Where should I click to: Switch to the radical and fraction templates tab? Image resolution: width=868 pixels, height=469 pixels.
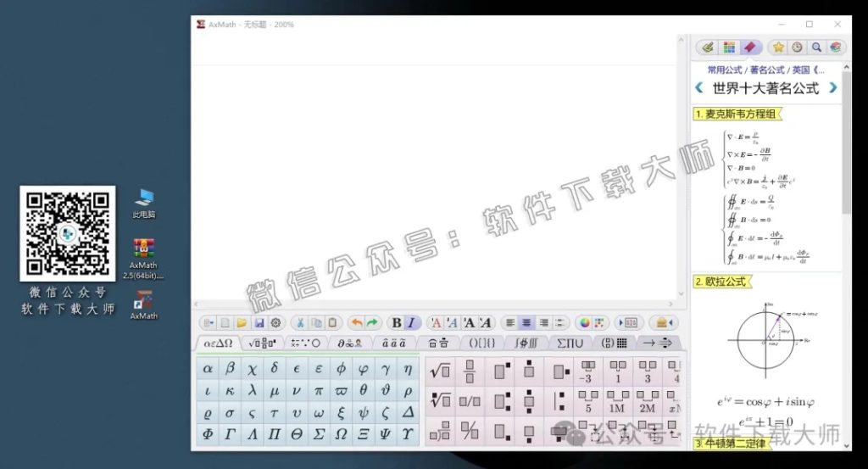pyautogui.click(x=263, y=343)
